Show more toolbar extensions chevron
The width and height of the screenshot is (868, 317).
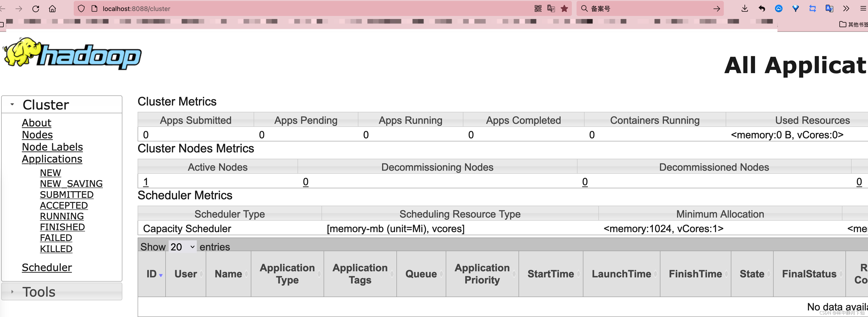(846, 9)
